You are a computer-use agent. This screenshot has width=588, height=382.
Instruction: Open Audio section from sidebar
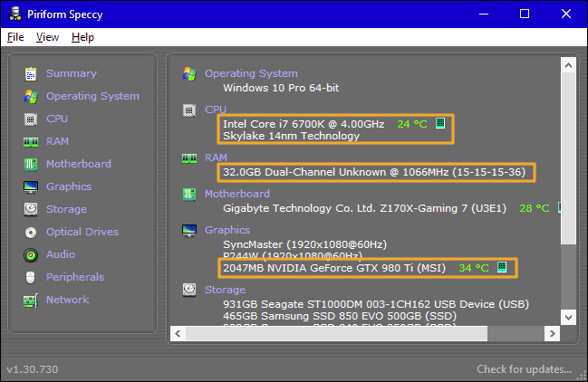61,254
